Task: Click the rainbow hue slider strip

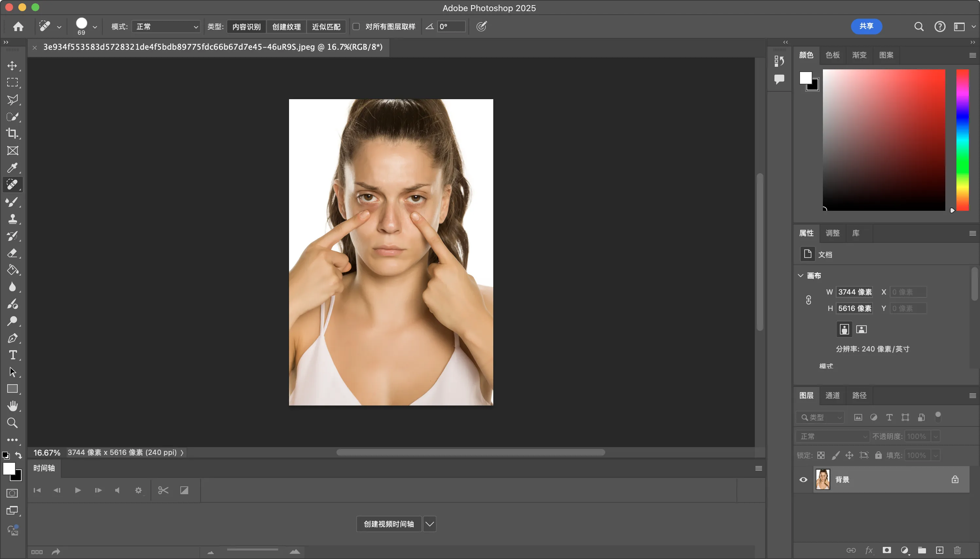Action: point(962,140)
